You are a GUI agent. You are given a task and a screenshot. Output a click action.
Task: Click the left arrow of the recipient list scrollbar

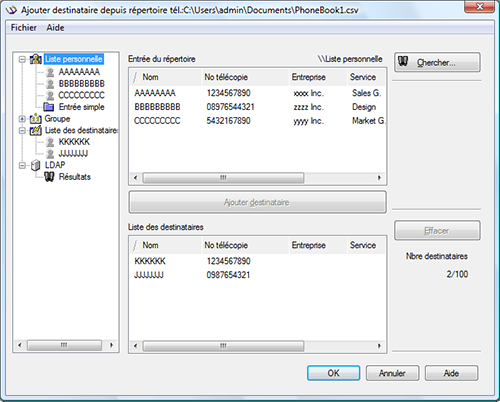135,346
